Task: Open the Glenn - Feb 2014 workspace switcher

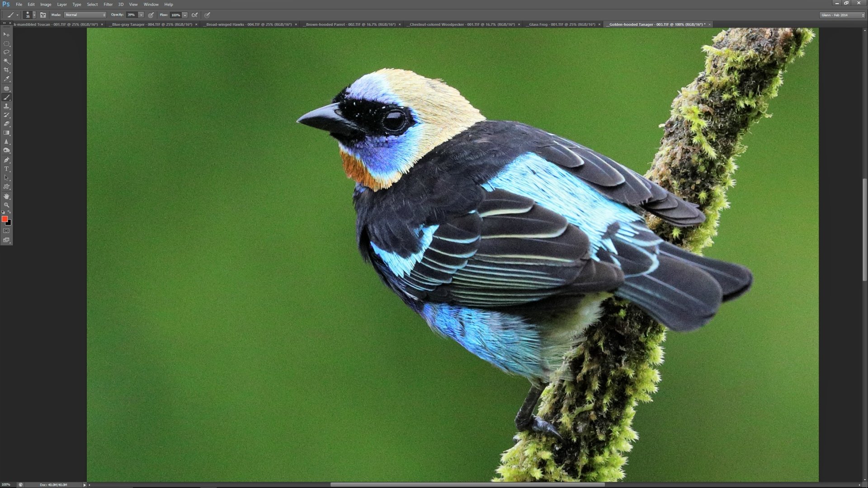Action: click(x=841, y=15)
